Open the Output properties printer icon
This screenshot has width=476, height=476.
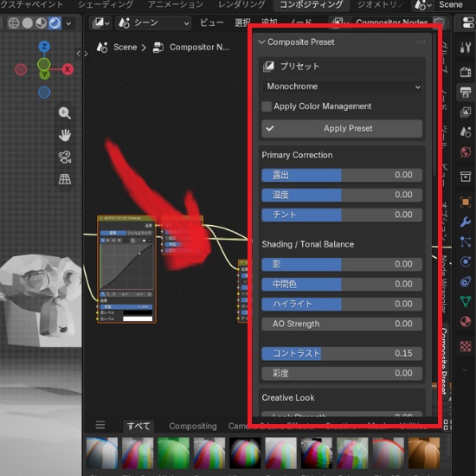[466, 93]
